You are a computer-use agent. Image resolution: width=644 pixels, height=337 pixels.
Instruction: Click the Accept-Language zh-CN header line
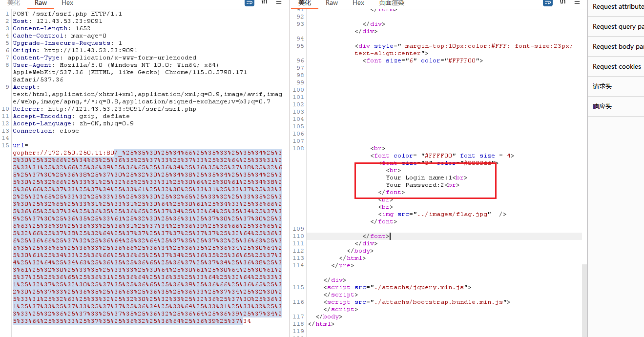(x=73, y=124)
